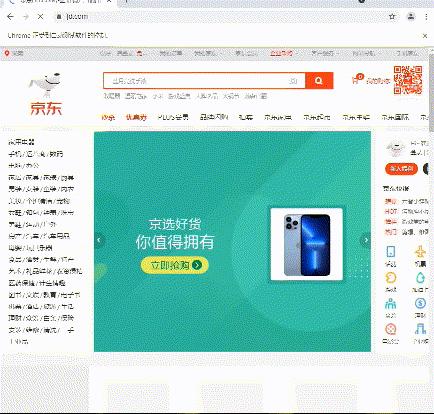Open the 京东生鲜 nav tab
Viewport: 434px width, 414px height.
coord(356,117)
